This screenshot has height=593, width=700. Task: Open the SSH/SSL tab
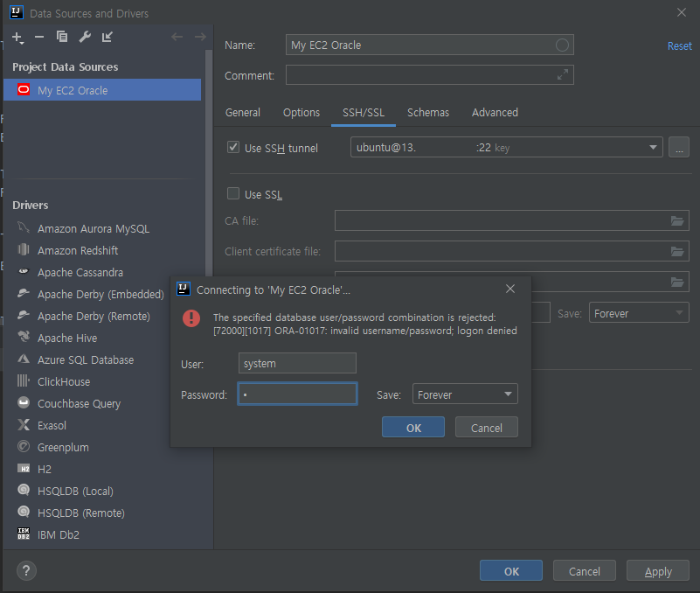(x=364, y=113)
